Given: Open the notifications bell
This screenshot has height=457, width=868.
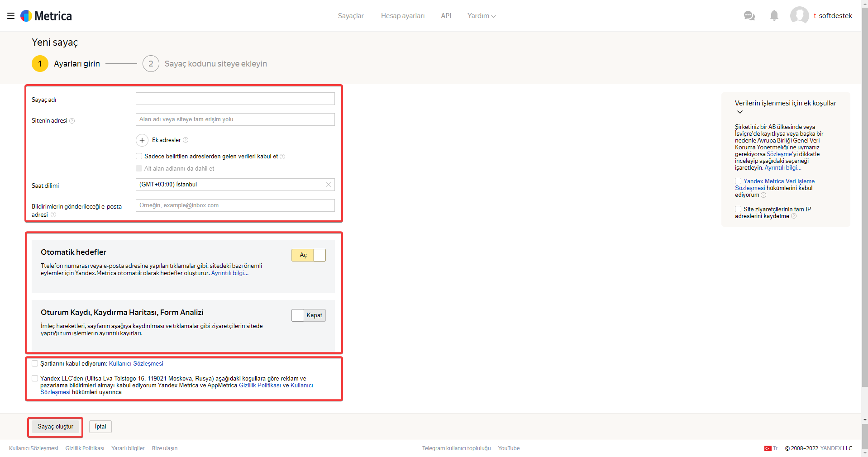Looking at the screenshot, I should [x=774, y=16].
